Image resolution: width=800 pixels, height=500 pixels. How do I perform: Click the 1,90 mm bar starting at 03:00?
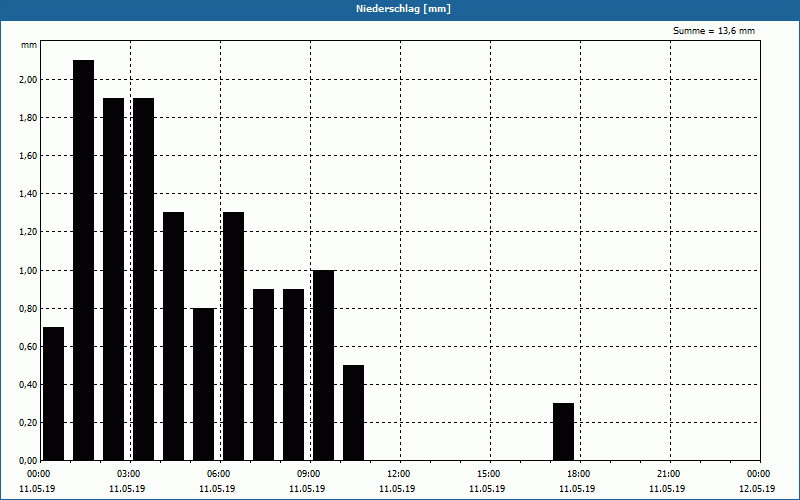[143, 279]
